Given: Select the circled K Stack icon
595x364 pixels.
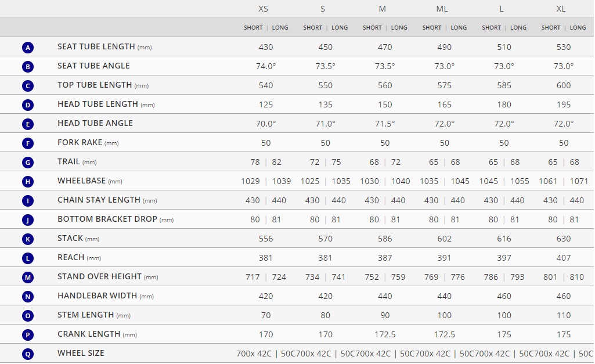Looking at the screenshot, I should click(28, 239).
